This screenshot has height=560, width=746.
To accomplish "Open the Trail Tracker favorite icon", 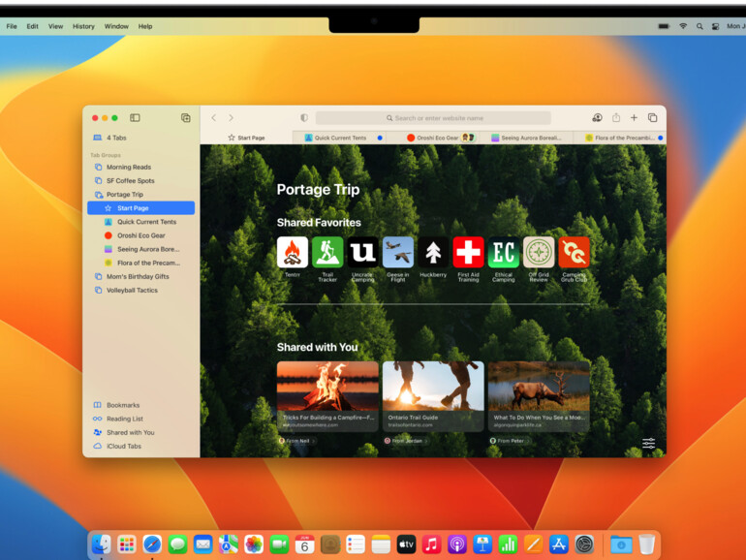I will 327,252.
